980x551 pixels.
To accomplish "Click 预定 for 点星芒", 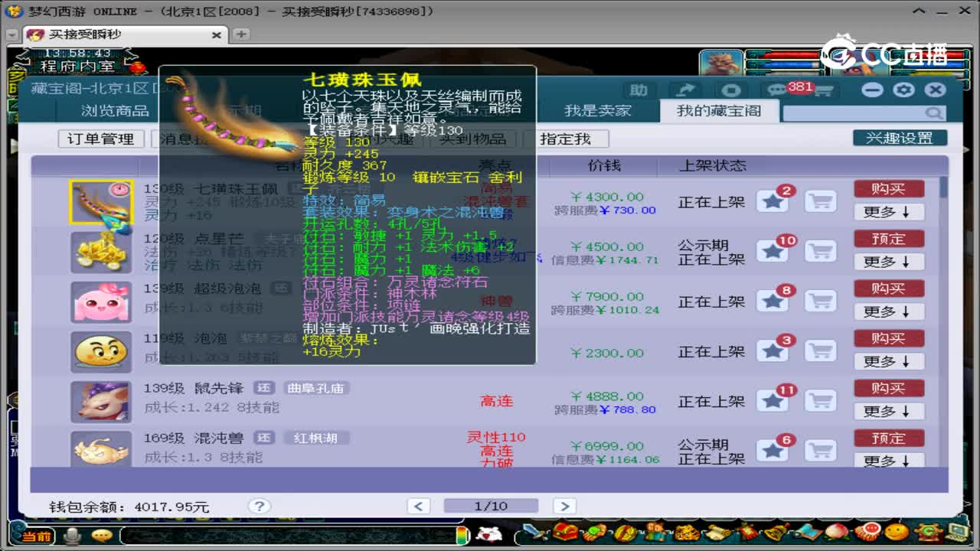I will pos(889,239).
